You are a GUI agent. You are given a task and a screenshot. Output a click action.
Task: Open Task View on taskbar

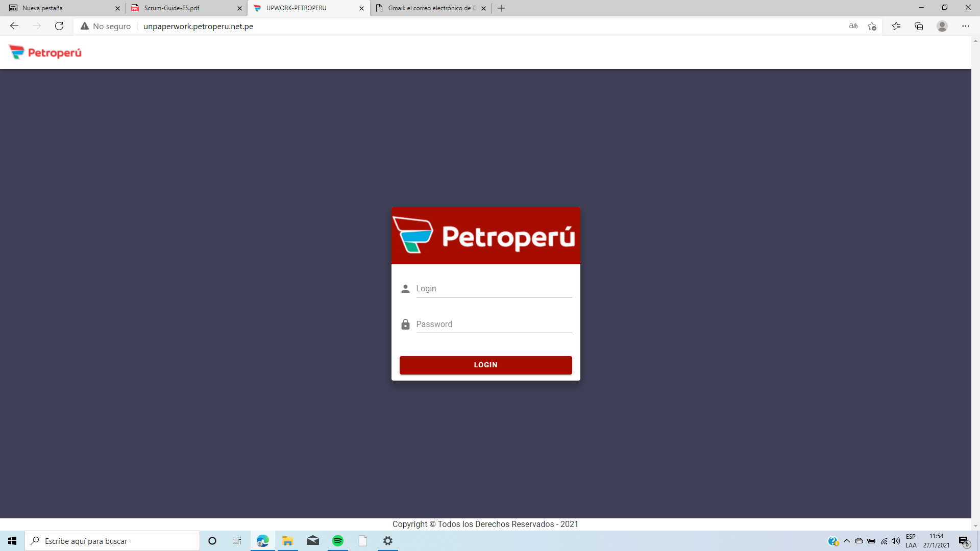237,541
